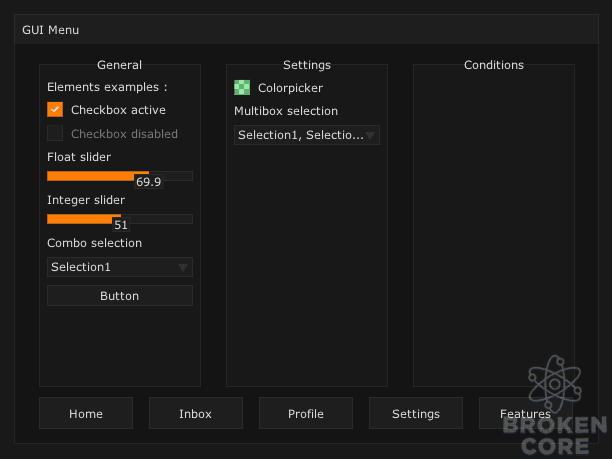Click the 'Integer slider' label
The width and height of the screenshot is (612, 459).
[86, 200]
